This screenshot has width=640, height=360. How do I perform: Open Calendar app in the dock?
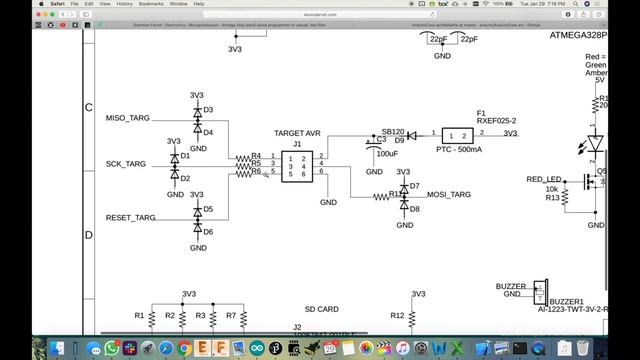330,349
